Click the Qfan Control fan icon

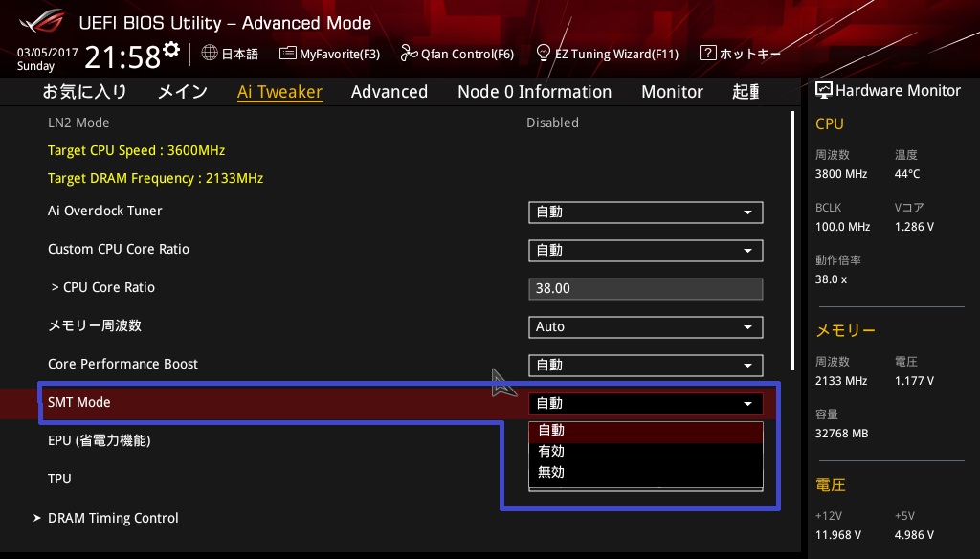click(x=409, y=54)
